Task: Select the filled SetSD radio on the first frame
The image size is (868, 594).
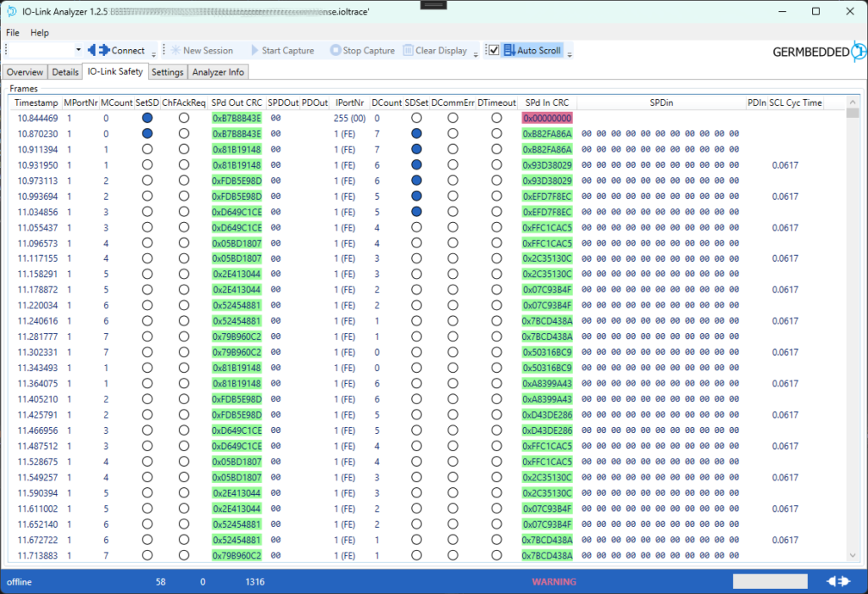Action: click(147, 118)
